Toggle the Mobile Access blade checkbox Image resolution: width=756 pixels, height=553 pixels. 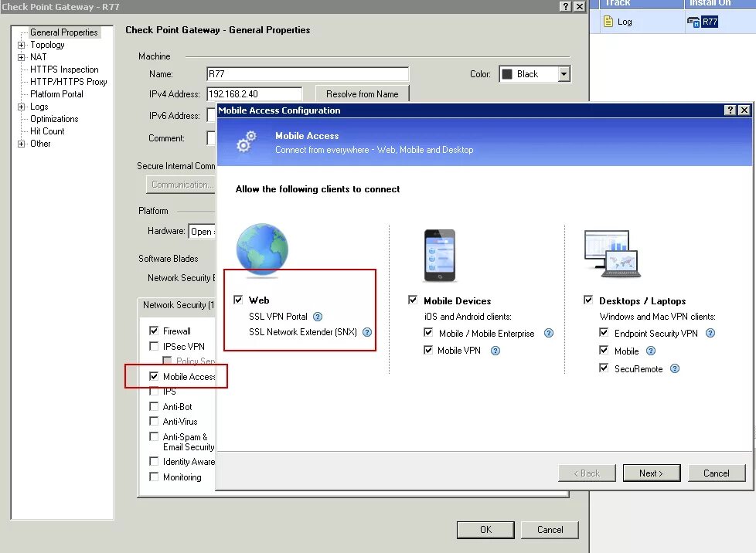154,376
